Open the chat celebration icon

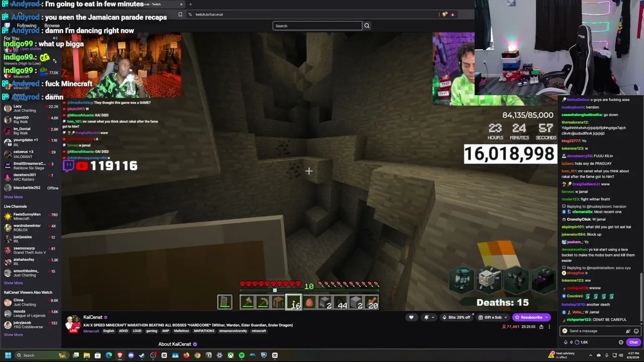[x=628, y=331]
